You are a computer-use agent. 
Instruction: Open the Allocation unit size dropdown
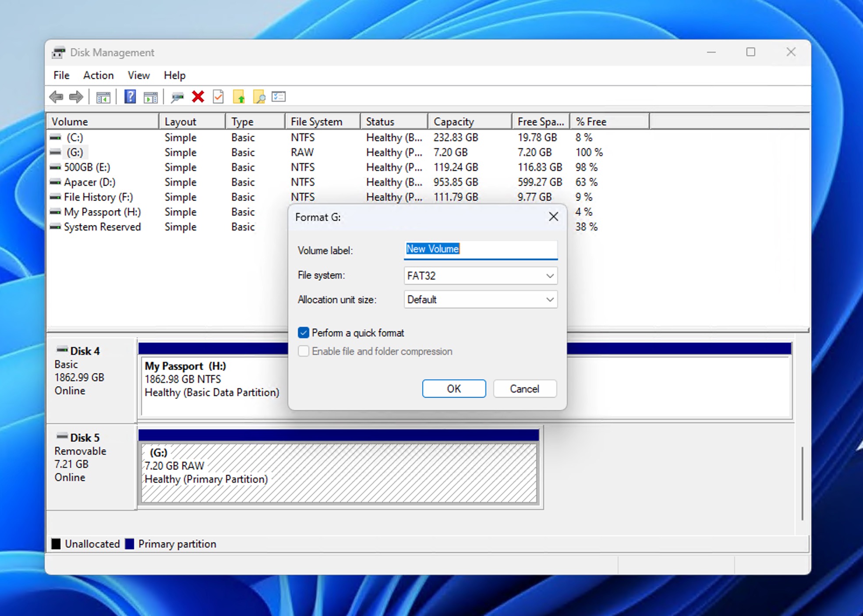coord(550,299)
